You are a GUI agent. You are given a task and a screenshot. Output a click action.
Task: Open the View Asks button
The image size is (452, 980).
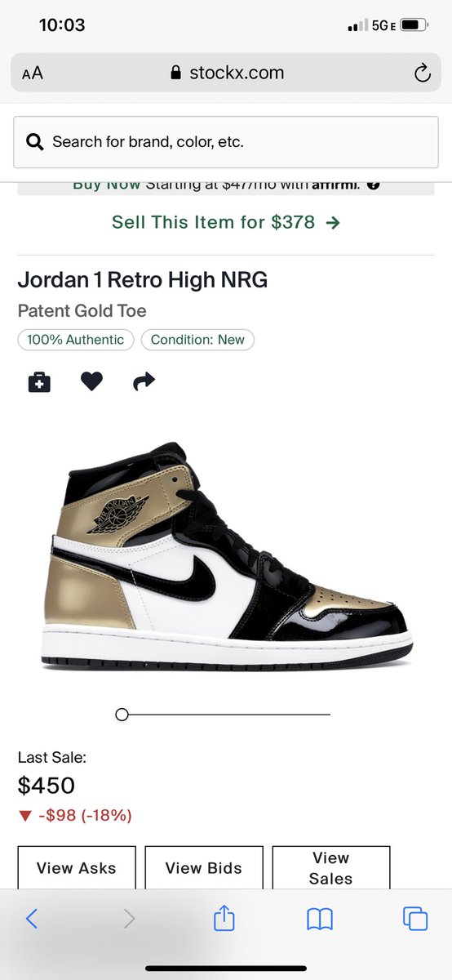[x=77, y=868]
